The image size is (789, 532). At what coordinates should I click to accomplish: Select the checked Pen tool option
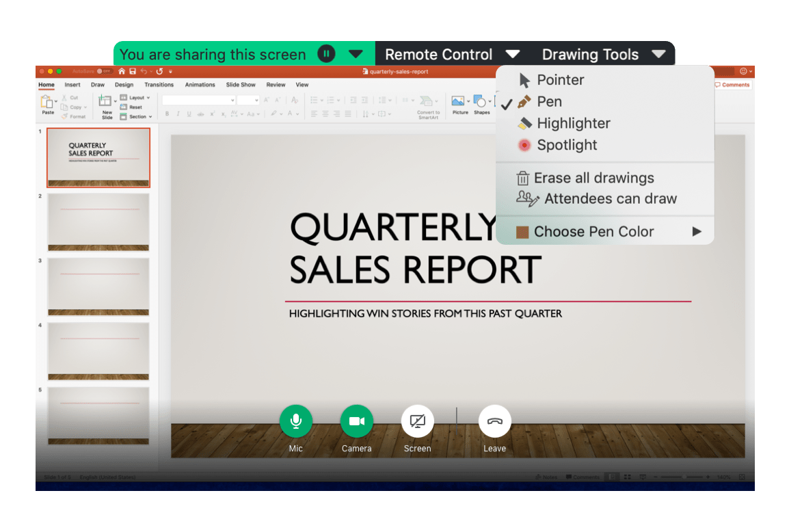pos(549,102)
